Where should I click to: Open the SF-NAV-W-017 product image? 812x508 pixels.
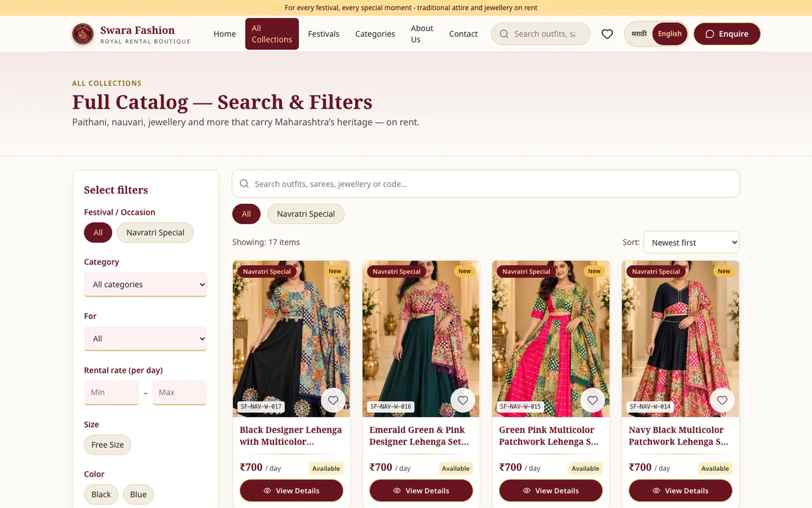point(291,338)
